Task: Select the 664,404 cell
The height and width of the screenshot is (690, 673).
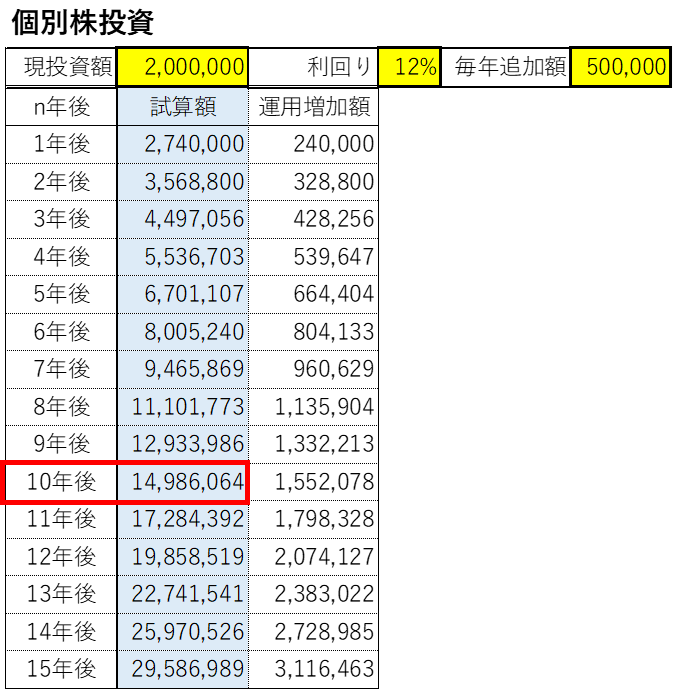Action: pos(313,294)
